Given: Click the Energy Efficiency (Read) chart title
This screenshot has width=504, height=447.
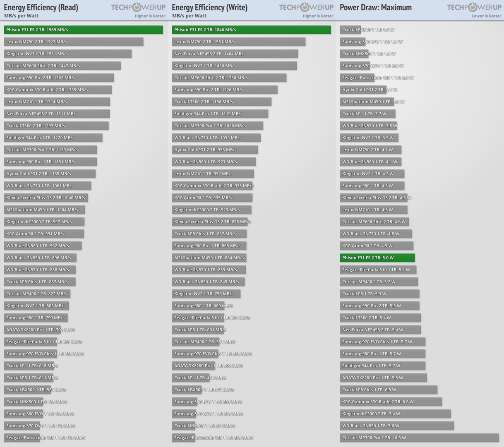Looking at the screenshot, I should coord(41,7).
